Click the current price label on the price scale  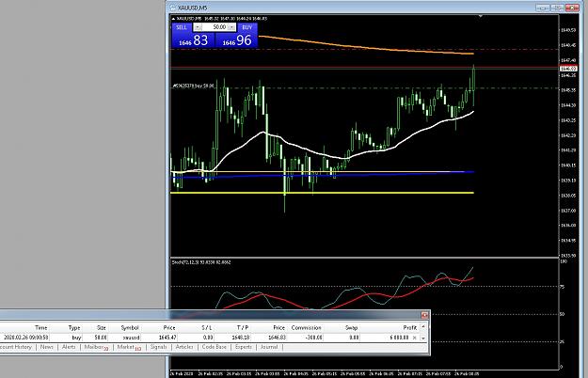[x=567, y=69]
